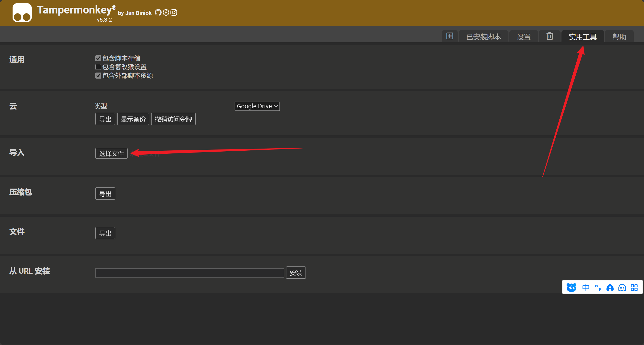Click 撤销访问令牌 button
Screen dimensions: 644x345
(x=173, y=119)
